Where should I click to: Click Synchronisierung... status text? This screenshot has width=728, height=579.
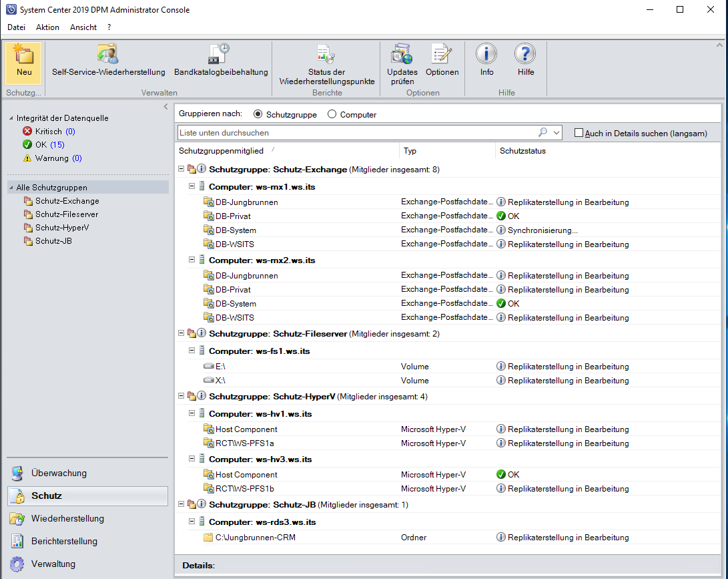tap(542, 230)
